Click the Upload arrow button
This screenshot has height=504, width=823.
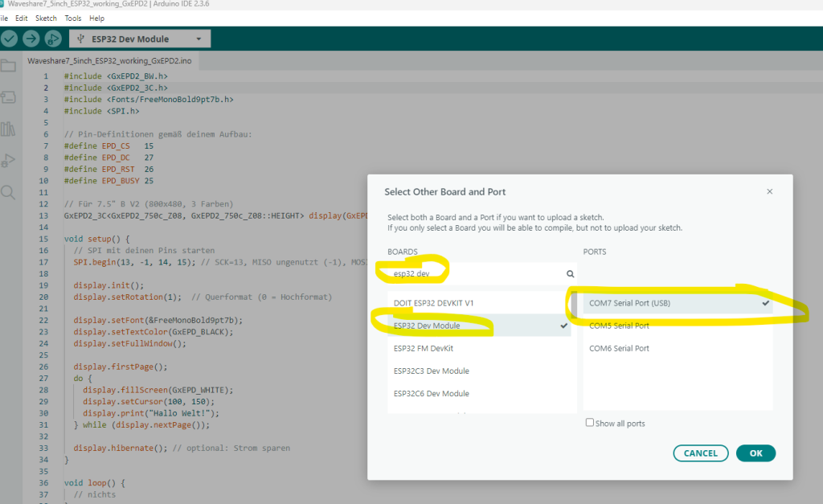tap(31, 39)
